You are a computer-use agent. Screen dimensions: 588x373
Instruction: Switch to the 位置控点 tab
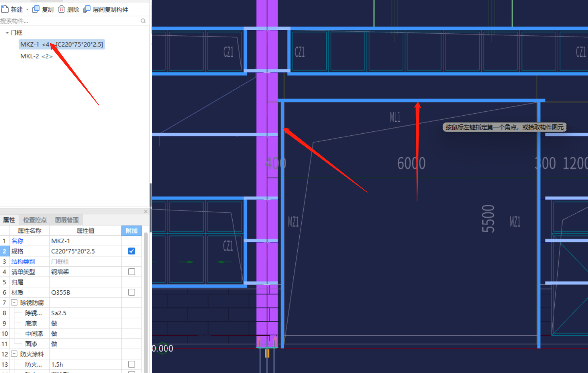click(x=35, y=220)
